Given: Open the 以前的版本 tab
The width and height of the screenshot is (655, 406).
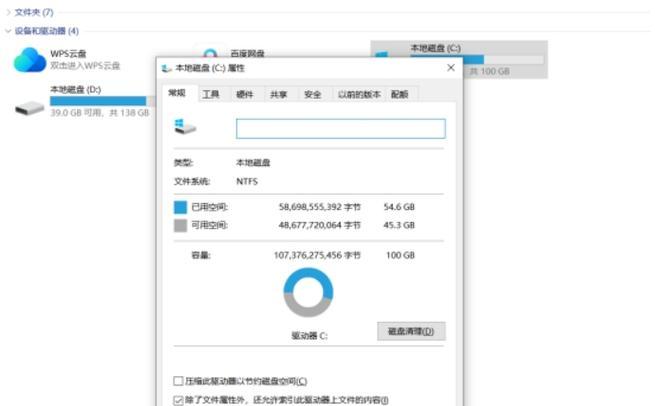Looking at the screenshot, I should pos(359,94).
